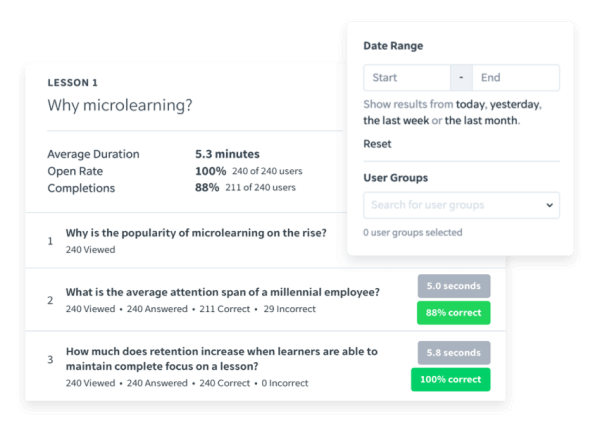
Task: Open the user groups search dropdown
Action: point(461,205)
